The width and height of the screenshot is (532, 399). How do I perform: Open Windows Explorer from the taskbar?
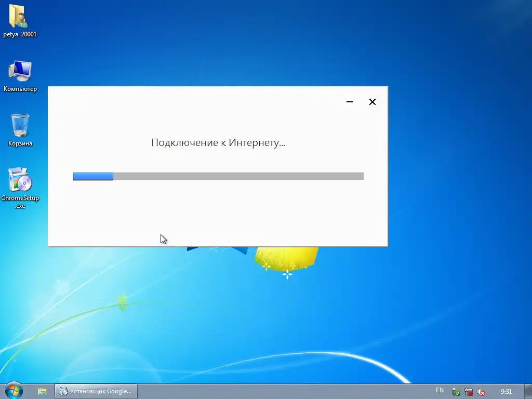[x=42, y=391]
